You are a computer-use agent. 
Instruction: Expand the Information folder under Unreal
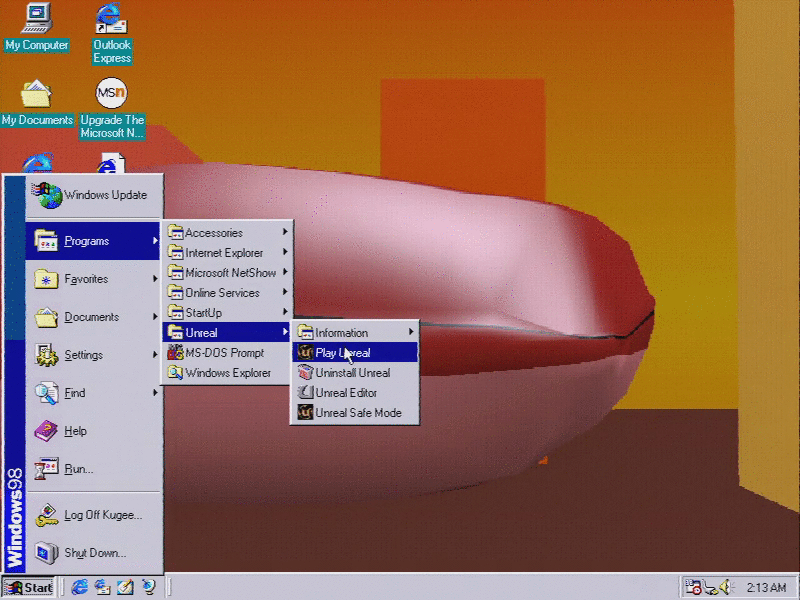[x=355, y=333]
